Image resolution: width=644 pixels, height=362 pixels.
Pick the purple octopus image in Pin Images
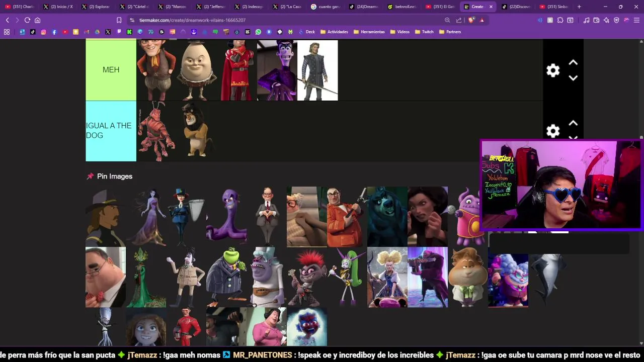point(226,217)
